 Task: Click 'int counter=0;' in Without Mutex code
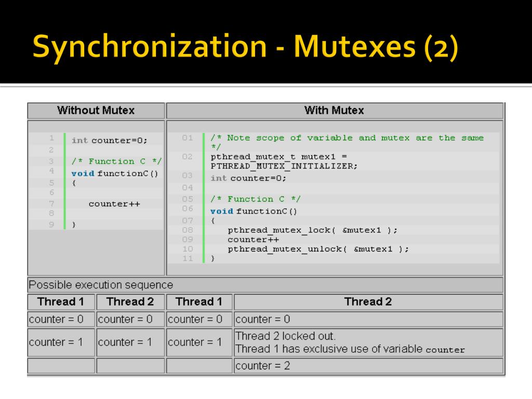pos(109,140)
